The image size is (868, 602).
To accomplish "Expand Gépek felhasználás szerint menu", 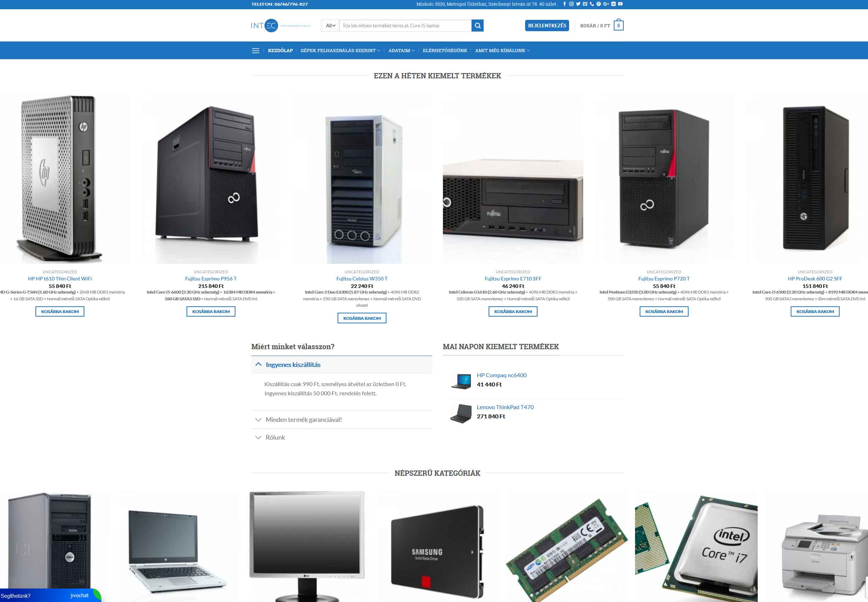I will [340, 51].
